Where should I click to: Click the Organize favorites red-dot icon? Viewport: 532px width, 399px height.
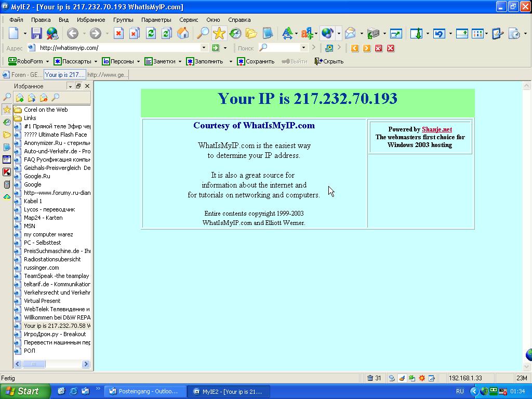coord(44,98)
